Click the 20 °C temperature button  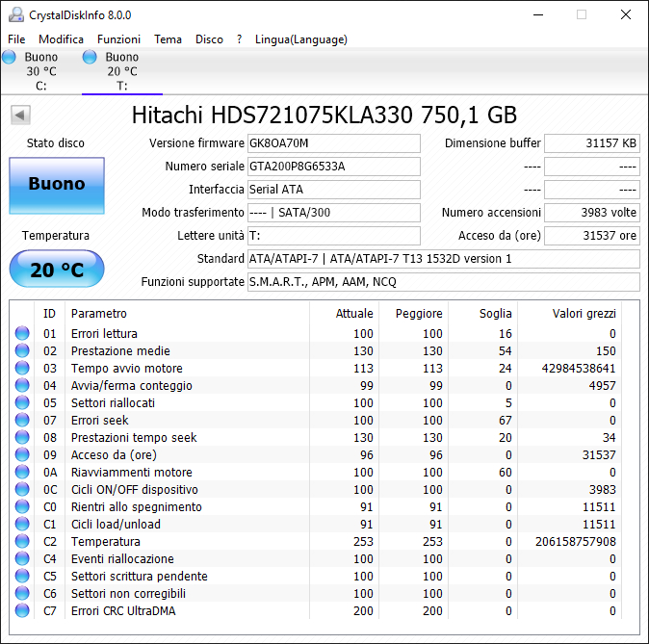pos(57,269)
